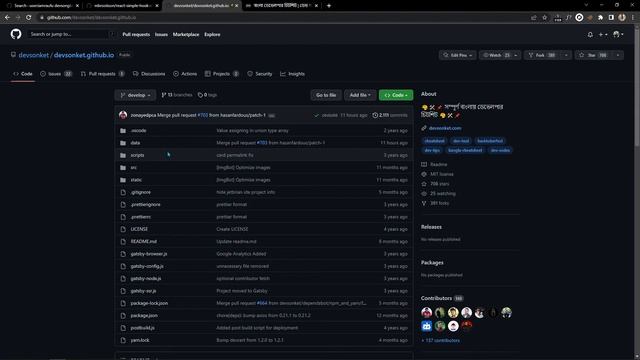Click the watching count in About
This screenshot has width=640, height=360.
point(438,193)
